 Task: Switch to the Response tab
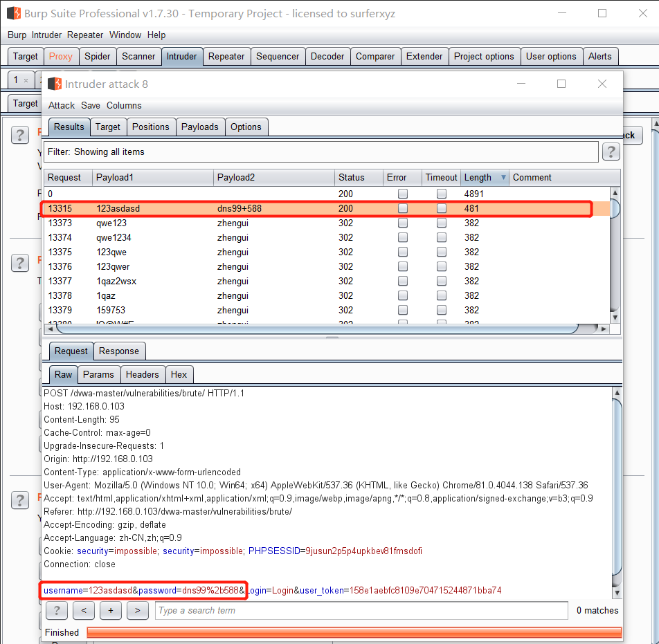[119, 351]
